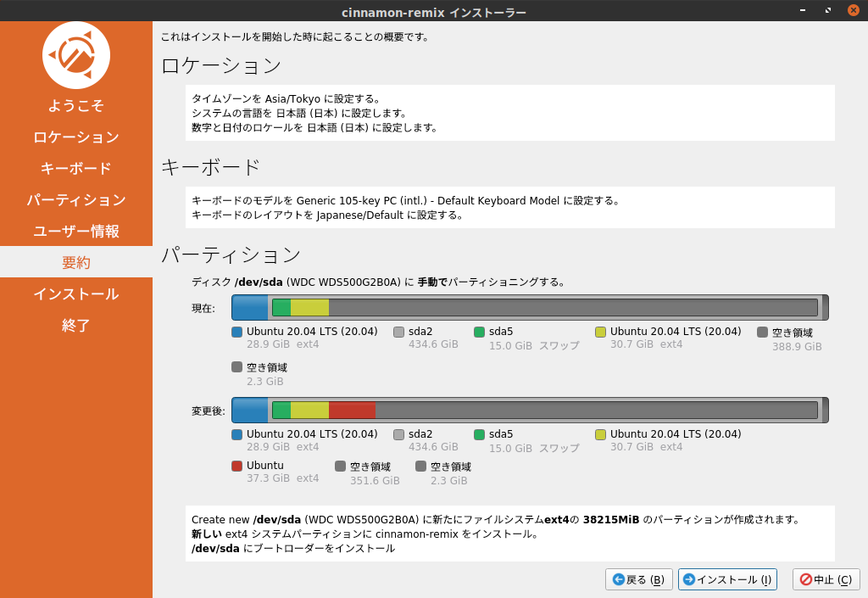Click the インストール (I) button

click(727, 579)
